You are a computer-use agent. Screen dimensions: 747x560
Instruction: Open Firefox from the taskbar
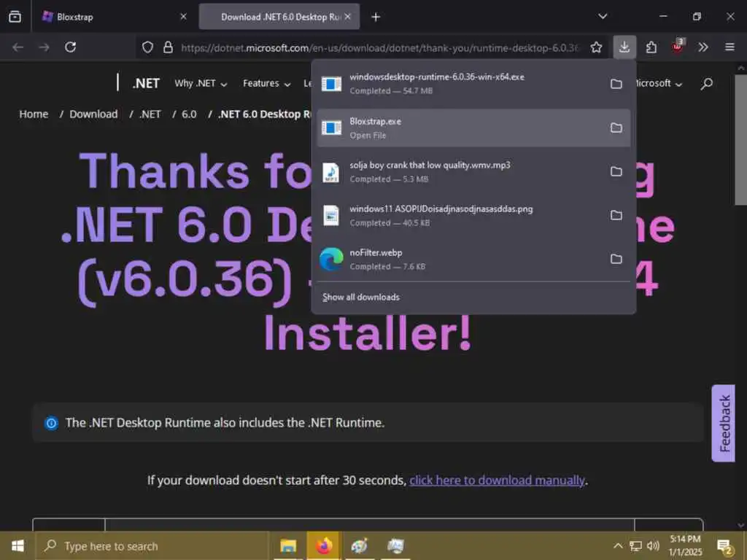[x=323, y=546]
